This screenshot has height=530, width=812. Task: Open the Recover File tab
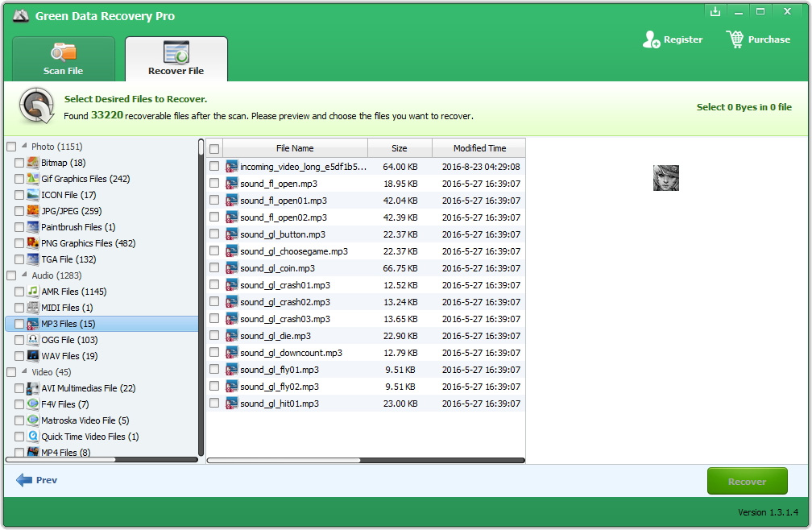click(176, 59)
